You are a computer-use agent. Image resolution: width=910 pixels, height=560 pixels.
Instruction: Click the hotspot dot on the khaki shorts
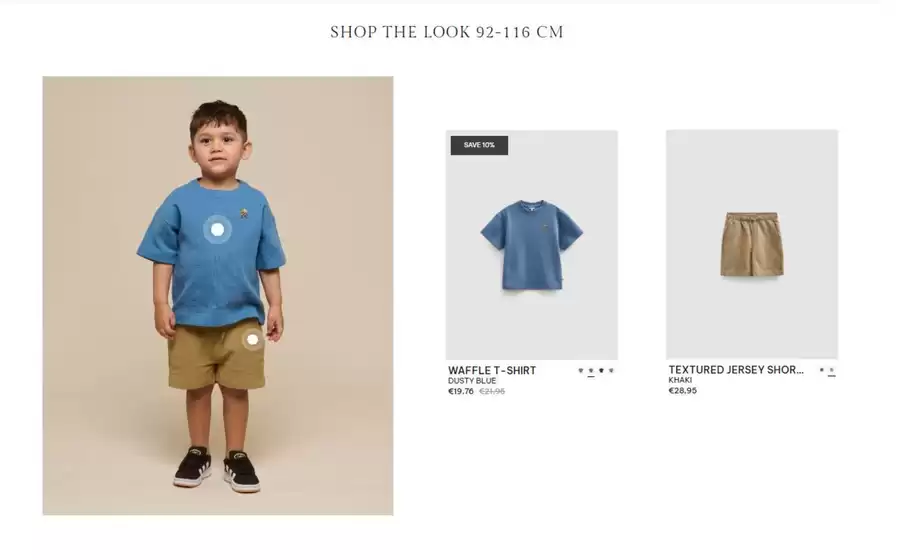pyautogui.click(x=252, y=340)
